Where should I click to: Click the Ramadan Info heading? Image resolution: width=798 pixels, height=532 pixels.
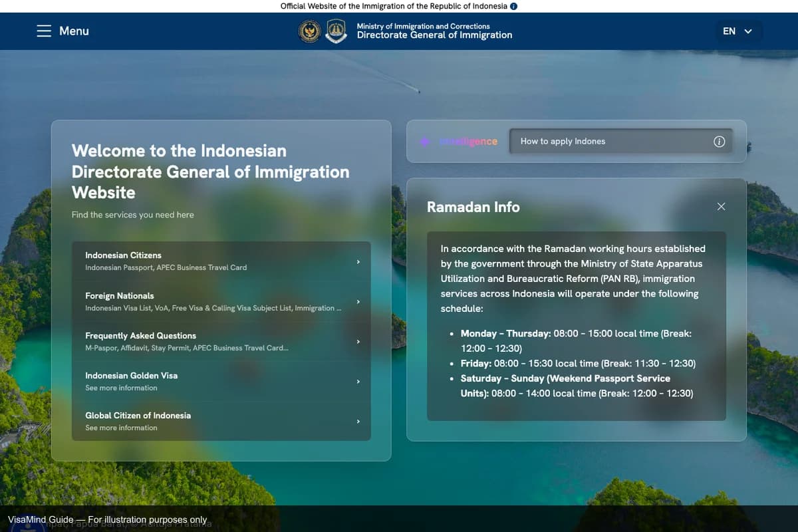pos(473,207)
